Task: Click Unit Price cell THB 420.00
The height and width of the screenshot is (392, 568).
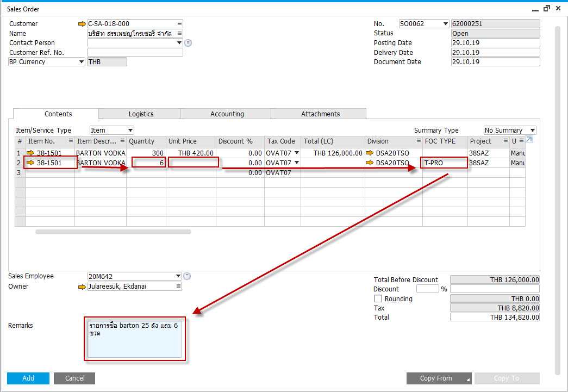Action: point(191,153)
